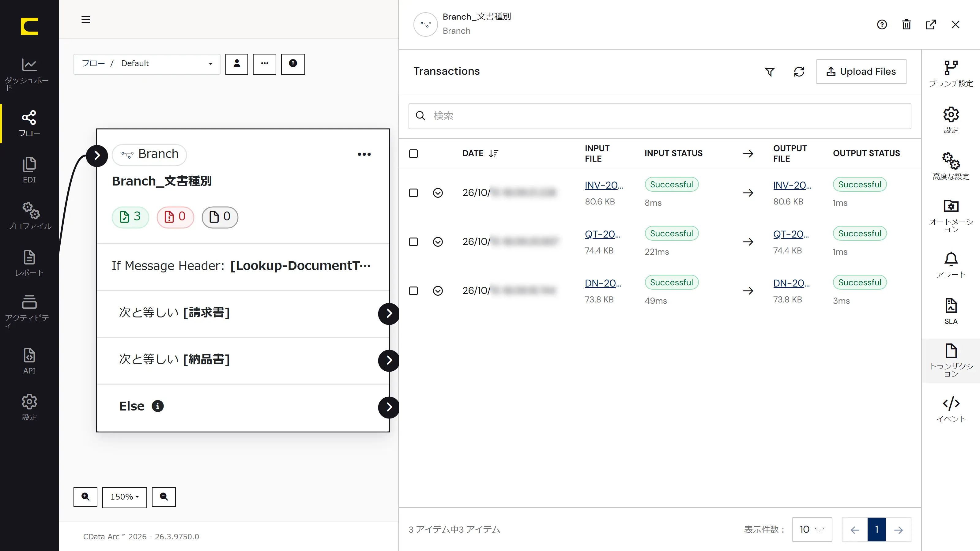980x551 pixels.
Task: Zoom out on the flow canvas
Action: 164,497
